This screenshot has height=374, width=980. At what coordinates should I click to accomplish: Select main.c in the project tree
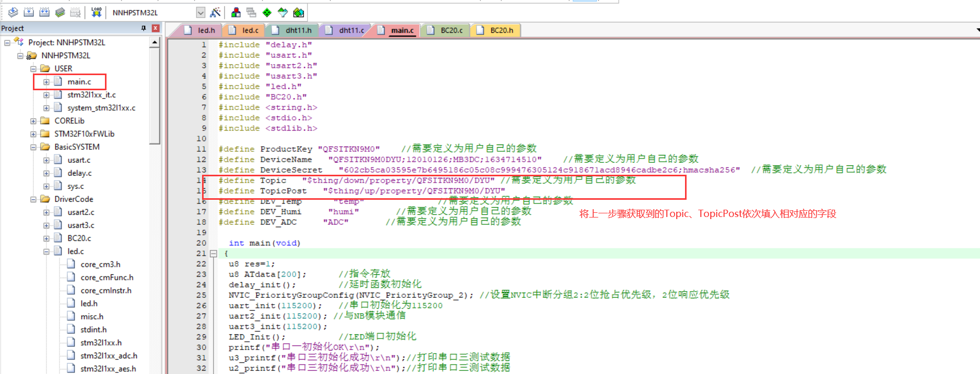pyautogui.click(x=79, y=82)
